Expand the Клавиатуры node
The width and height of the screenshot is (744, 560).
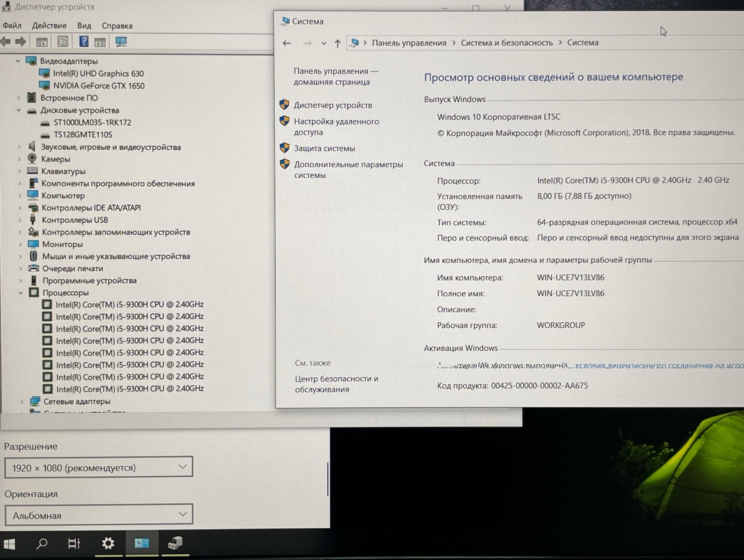[20, 171]
